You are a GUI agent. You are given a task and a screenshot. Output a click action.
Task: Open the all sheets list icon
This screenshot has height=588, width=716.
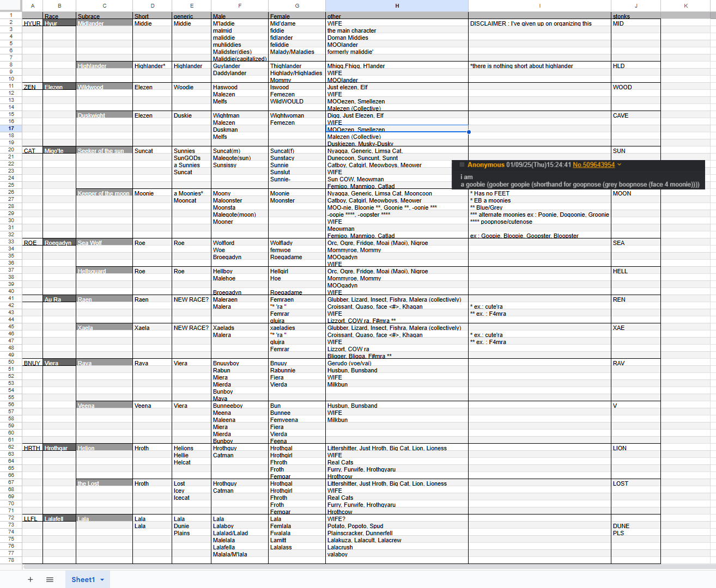pyautogui.click(x=50, y=579)
